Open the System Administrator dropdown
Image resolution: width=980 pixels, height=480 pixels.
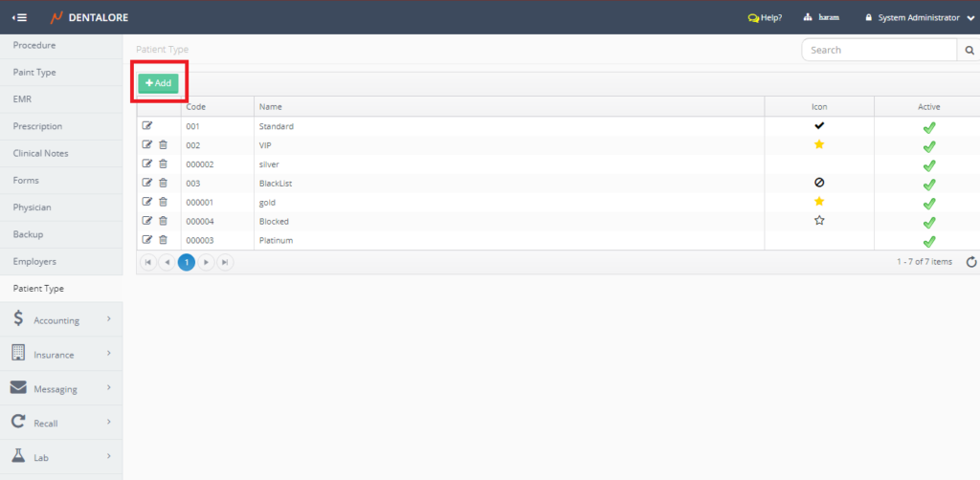(x=919, y=17)
